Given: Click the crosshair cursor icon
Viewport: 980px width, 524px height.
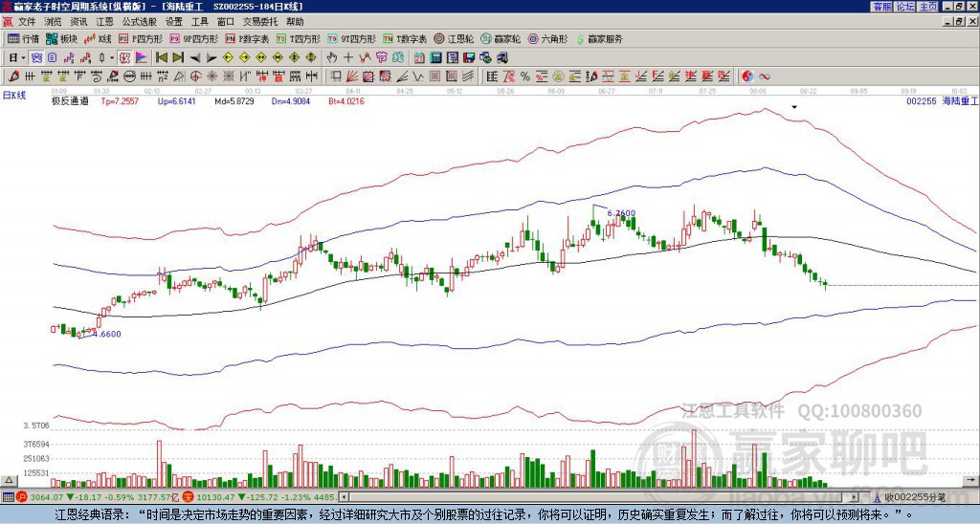Looking at the screenshot, I should pos(348,57).
